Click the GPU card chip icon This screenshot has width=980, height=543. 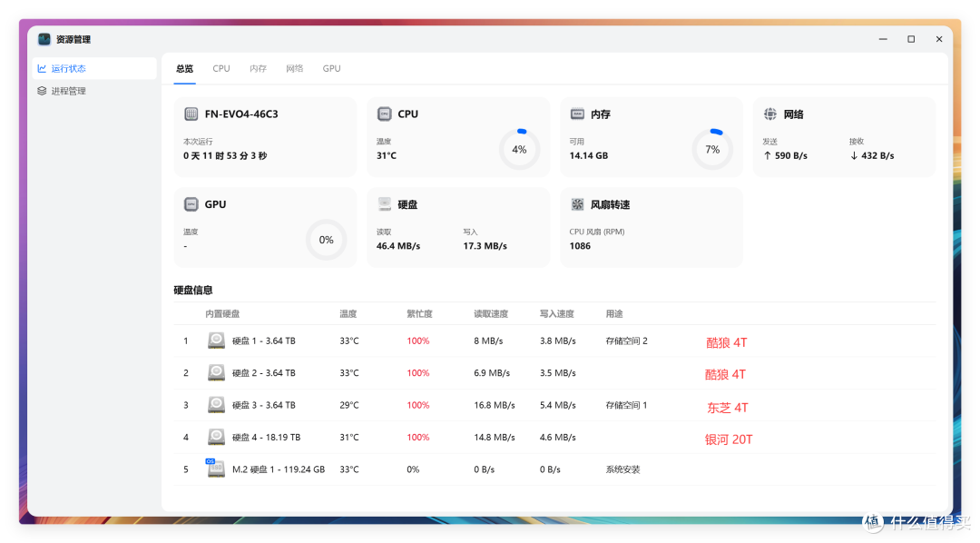[x=191, y=204]
